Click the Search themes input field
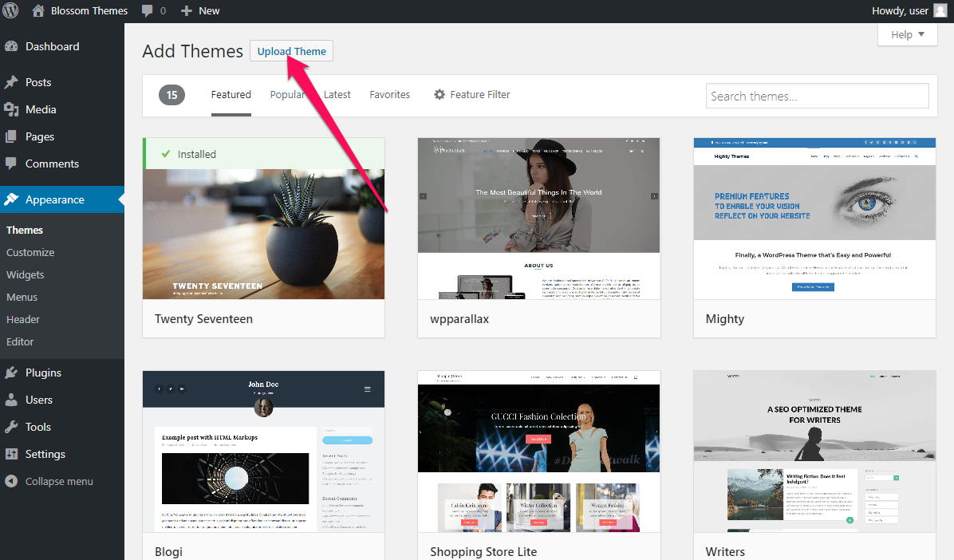This screenshot has height=560, width=954. tap(817, 97)
